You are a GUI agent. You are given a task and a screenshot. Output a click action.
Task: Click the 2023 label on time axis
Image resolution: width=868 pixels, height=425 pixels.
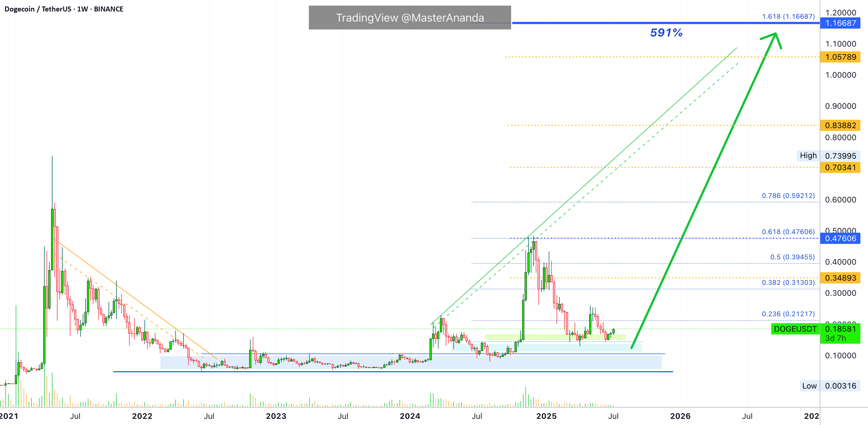(x=276, y=416)
